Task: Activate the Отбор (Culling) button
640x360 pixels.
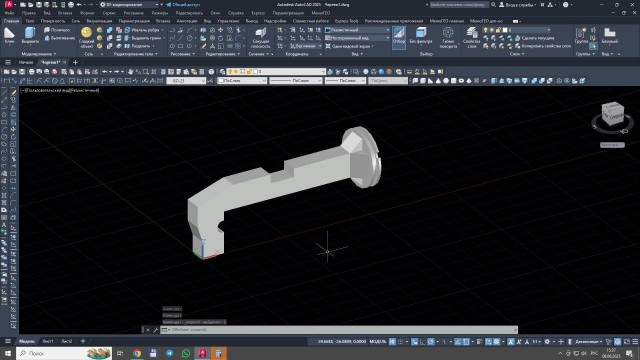Action: [399, 37]
